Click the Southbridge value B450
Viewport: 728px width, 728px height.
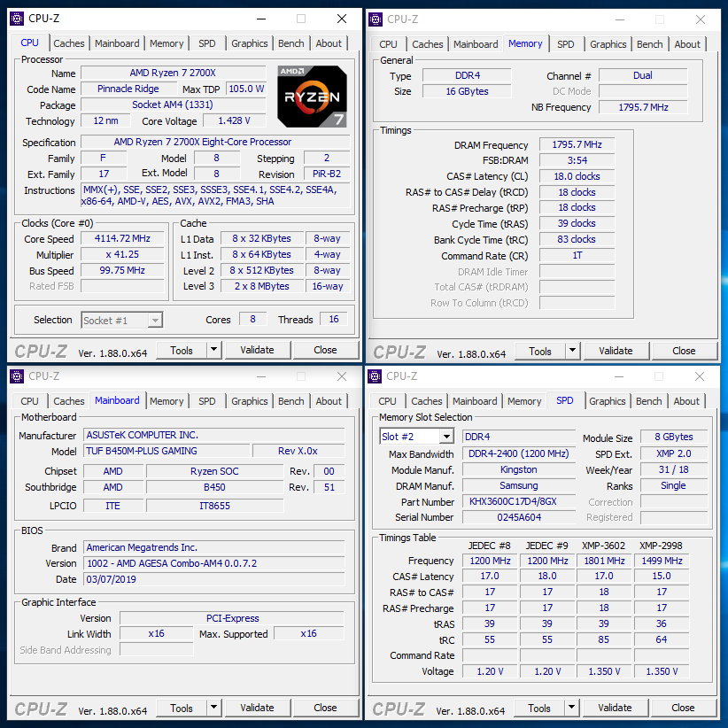214,487
